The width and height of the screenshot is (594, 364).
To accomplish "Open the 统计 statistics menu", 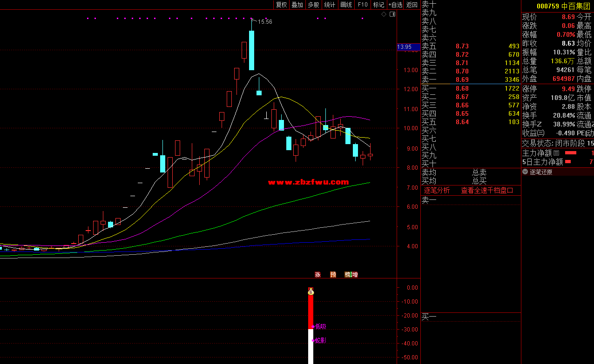I will [x=330, y=5].
